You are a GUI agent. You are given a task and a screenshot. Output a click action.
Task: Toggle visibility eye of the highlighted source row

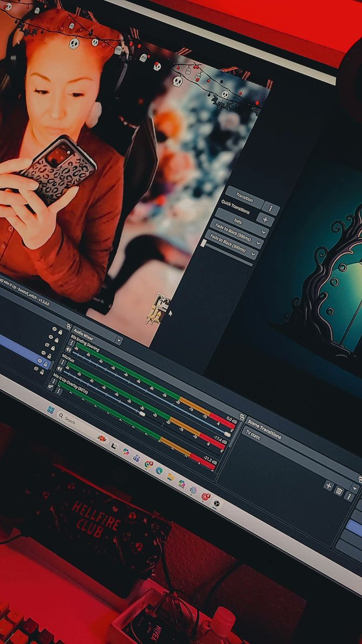coord(40,361)
